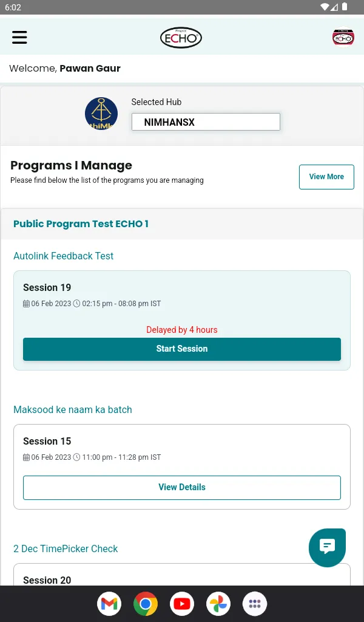Open Maksood ke naam ka batch
Image resolution: width=364 pixels, height=622 pixels.
(73, 410)
